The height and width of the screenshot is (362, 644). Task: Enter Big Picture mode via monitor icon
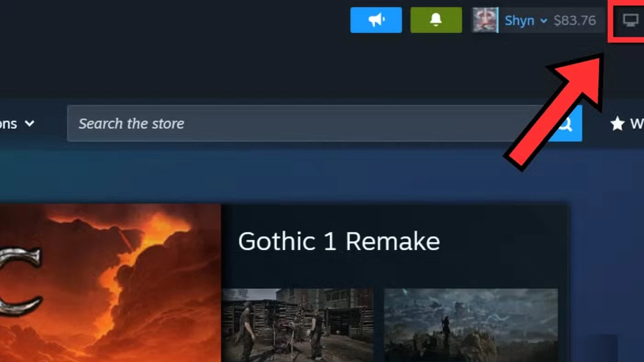(x=630, y=20)
